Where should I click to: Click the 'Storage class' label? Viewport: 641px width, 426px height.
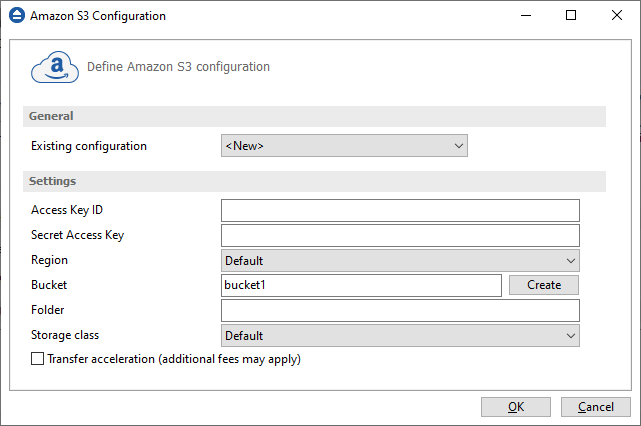[x=65, y=335]
